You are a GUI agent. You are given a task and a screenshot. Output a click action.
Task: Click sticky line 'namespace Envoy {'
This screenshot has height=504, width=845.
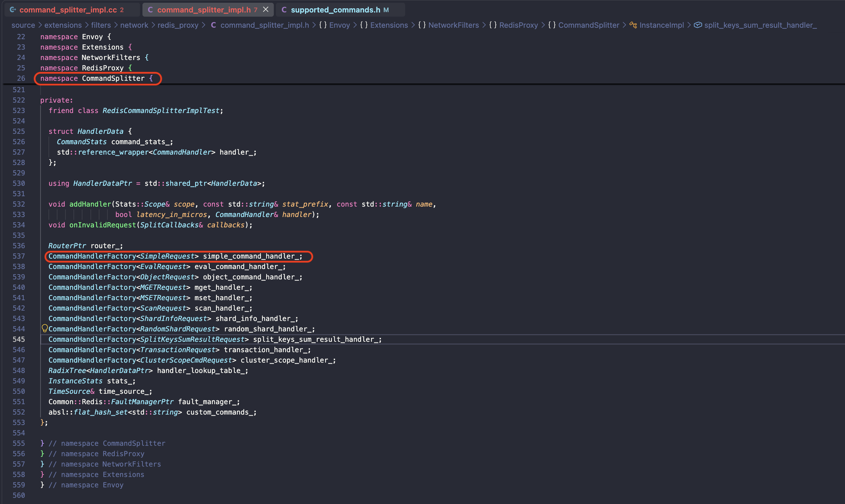coord(76,37)
